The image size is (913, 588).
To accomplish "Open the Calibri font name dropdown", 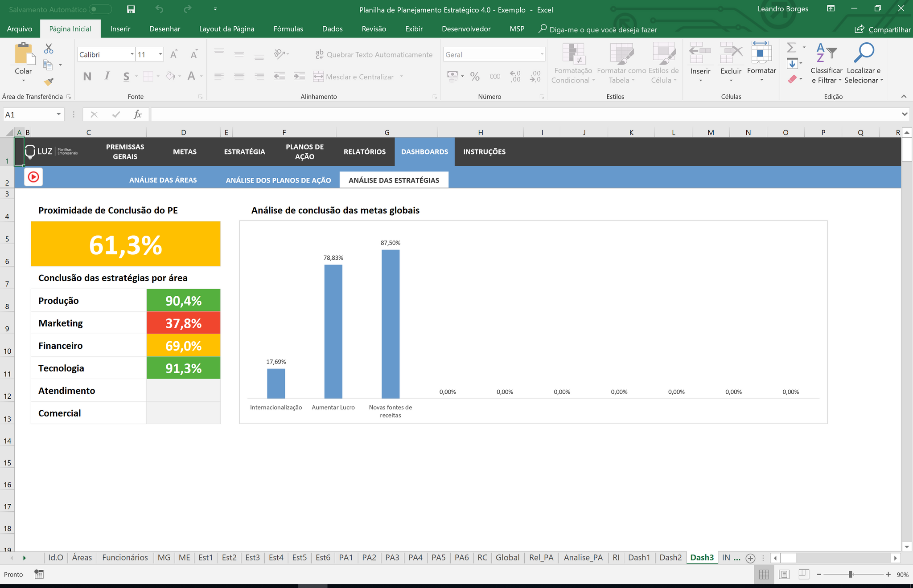I will click(x=132, y=54).
